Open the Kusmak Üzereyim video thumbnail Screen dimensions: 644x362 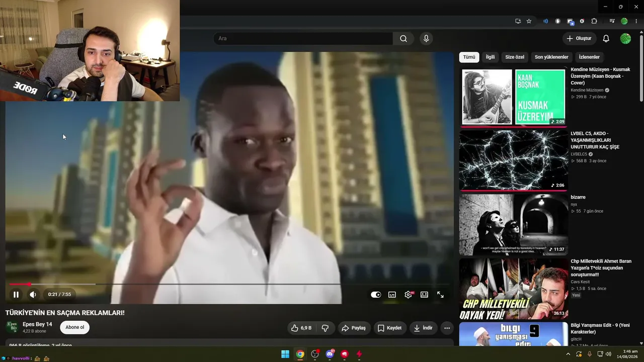click(x=513, y=97)
